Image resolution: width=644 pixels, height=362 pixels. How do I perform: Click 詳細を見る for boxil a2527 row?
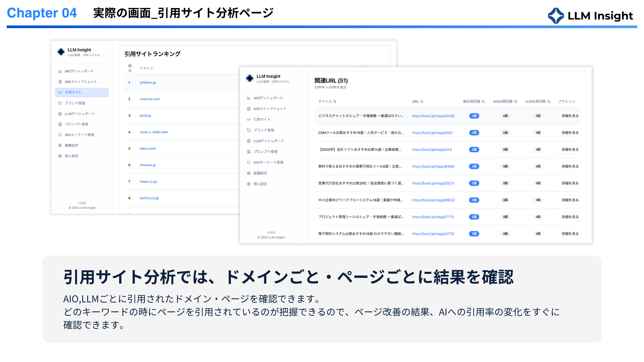click(x=570, y=183)
